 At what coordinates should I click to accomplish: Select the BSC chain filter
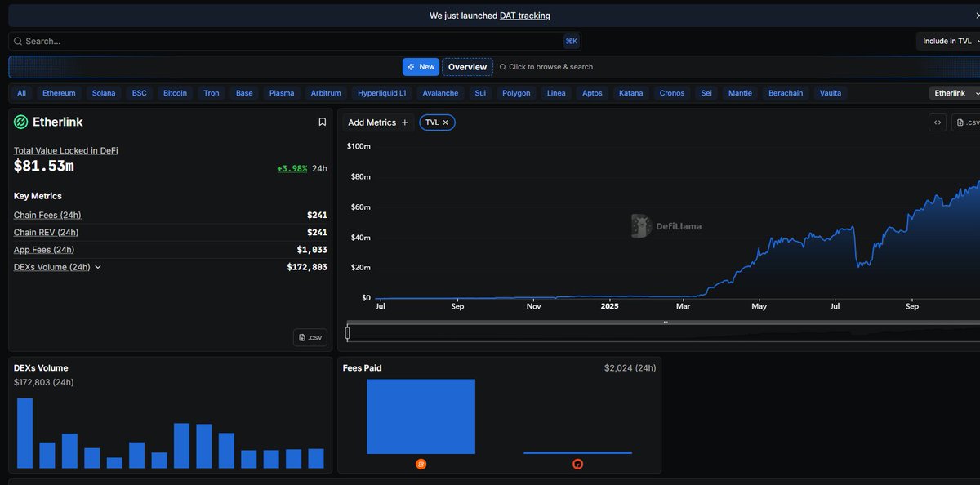point(140,93)
